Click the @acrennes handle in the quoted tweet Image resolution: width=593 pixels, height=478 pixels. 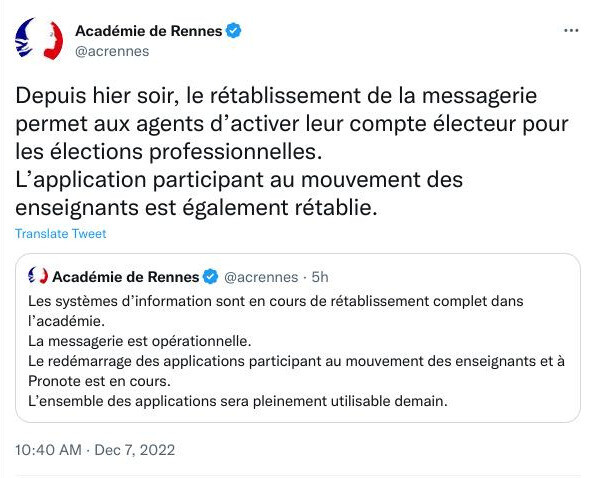[261, 277]
